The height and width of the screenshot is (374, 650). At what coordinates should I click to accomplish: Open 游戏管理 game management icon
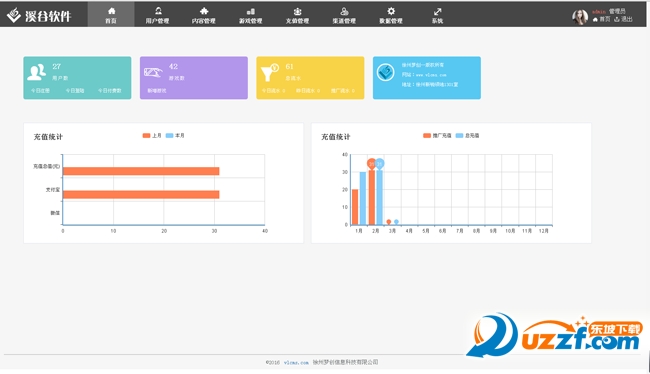tap(251, 12)
